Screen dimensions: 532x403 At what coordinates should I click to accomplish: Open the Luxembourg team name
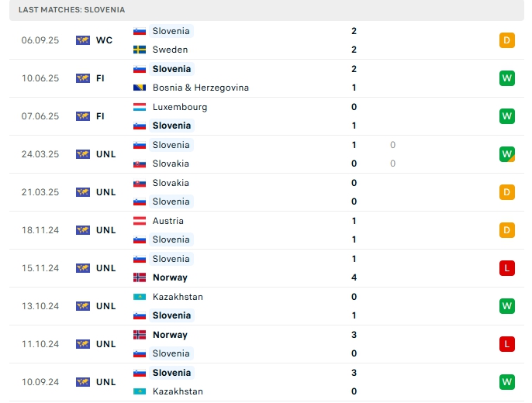click(180, 107)
